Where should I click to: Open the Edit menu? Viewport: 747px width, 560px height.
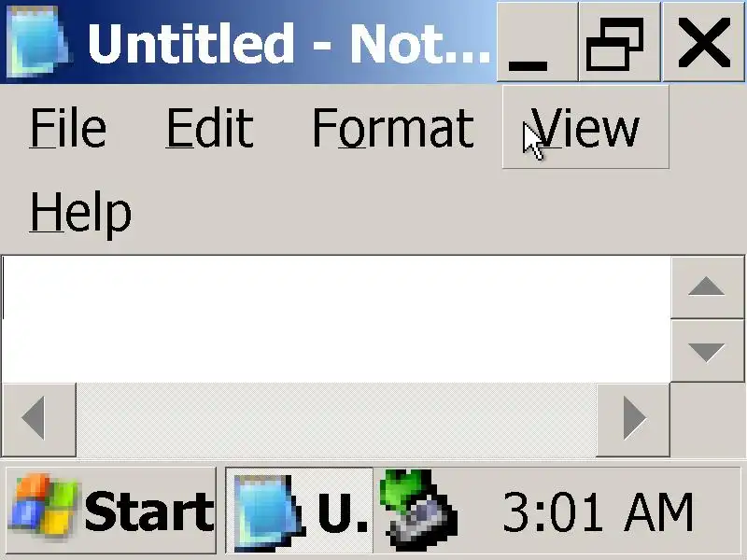209,128
